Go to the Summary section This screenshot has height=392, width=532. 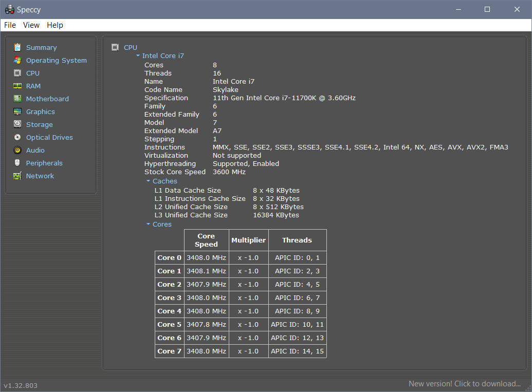(x=42, y=47)
